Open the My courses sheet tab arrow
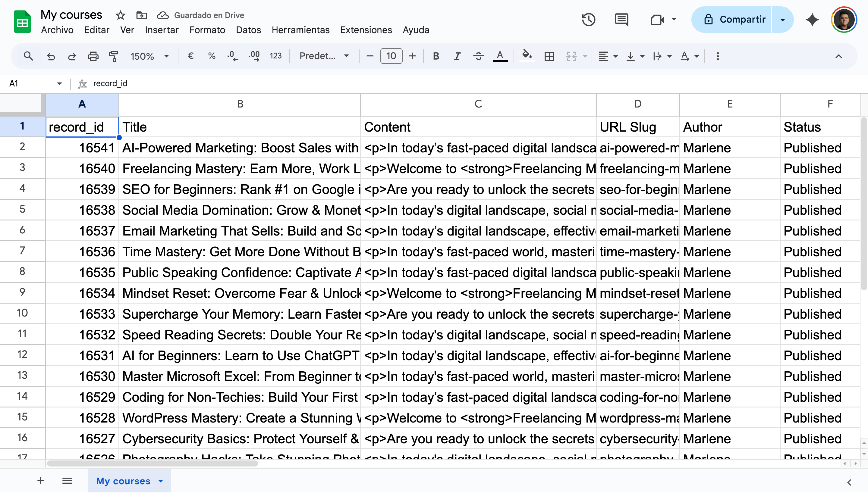Viewport: 868px width, 493px height. point(161,481)
